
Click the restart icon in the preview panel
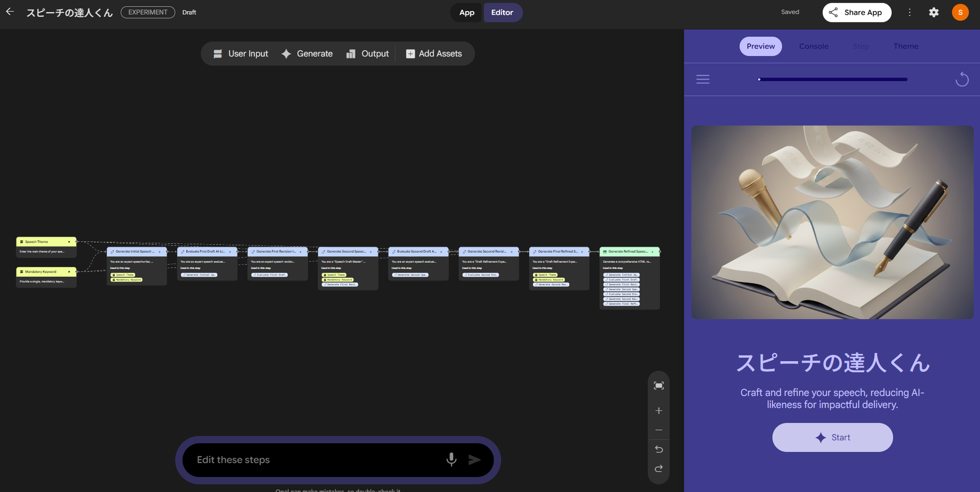coord(962,80)
